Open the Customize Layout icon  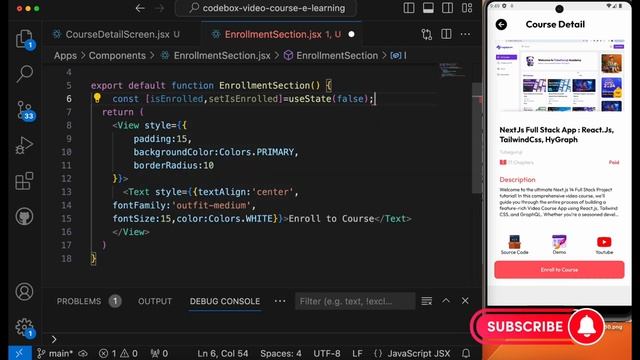467,8
